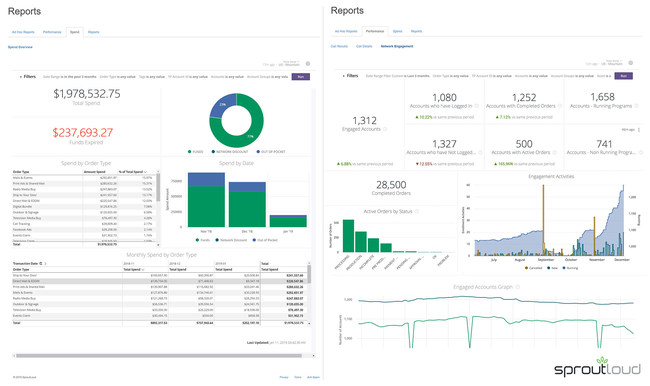Screen dimensions: 650x386
Task: Click purple Run button in the left report
Action: coord(301,77)
